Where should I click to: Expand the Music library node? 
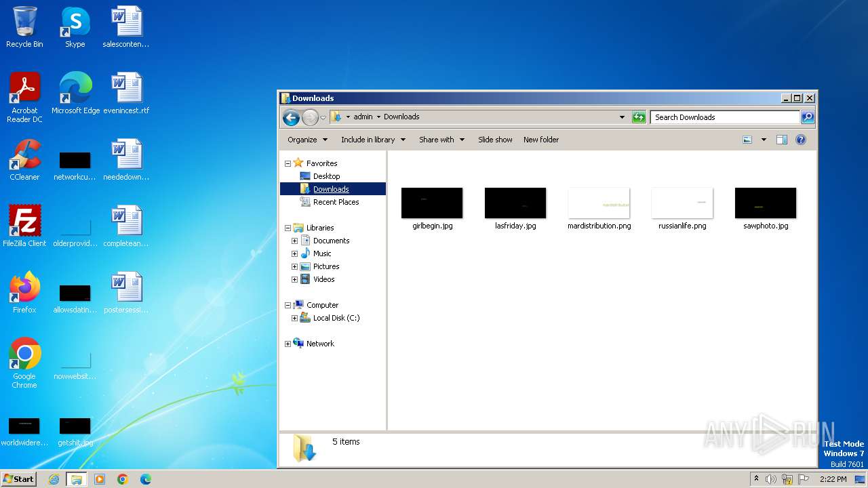294,253
